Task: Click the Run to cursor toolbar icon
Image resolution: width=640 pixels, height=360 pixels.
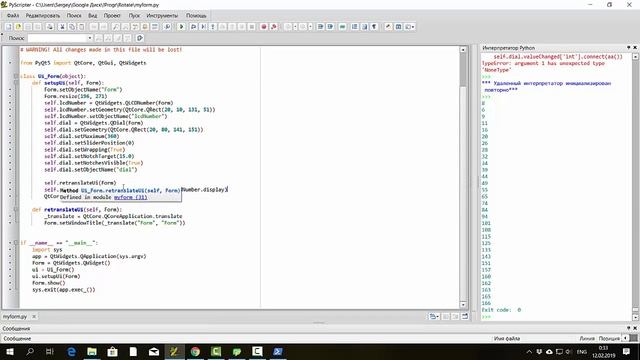Action: point(203,27)
